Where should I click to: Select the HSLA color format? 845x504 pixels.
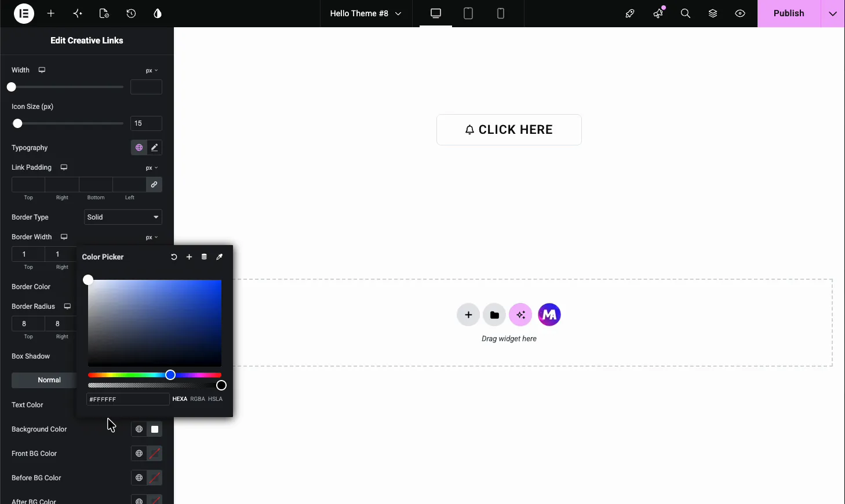click(215, 399)
